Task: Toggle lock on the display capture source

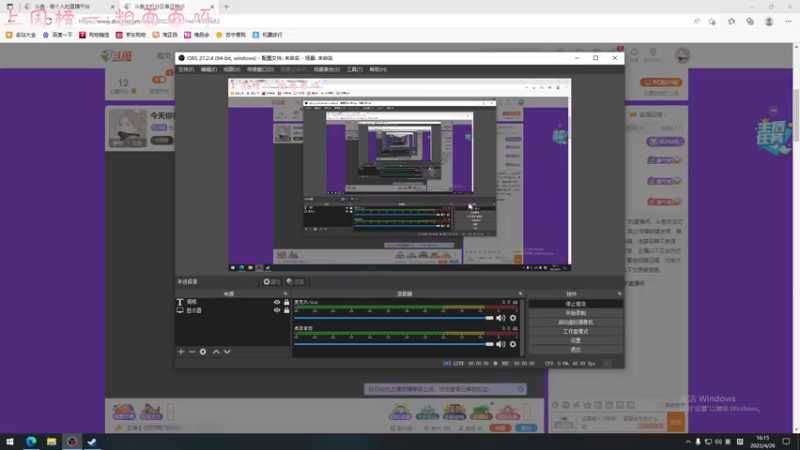Action: point(286,310)
